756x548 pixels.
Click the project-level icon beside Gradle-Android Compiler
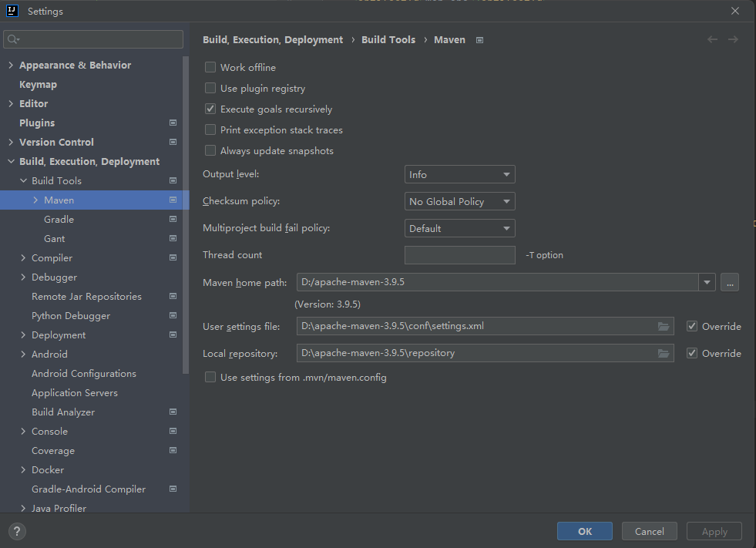[173, 489]
